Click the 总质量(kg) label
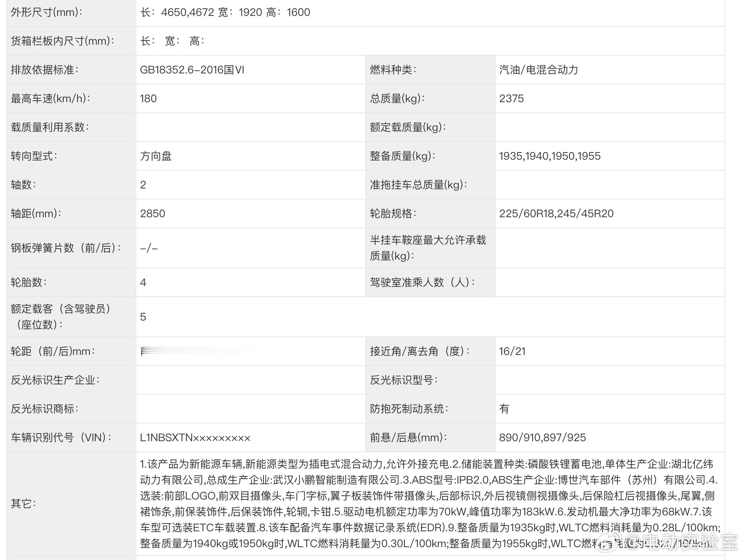745x560 pixels. (397, 98)
